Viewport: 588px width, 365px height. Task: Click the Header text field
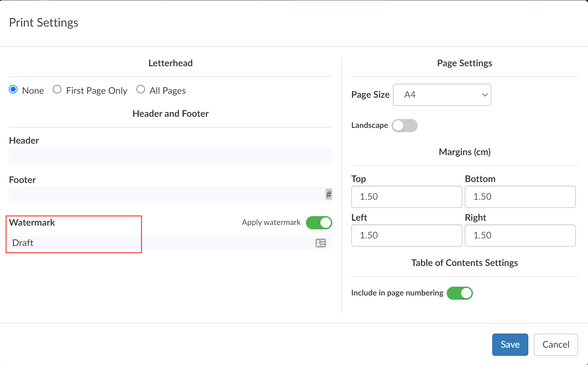point(170,155)
